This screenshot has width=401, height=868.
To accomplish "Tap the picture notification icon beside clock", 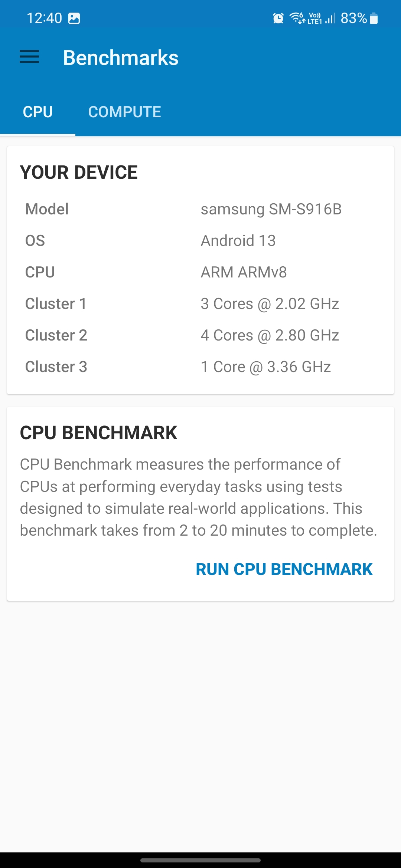I will click(x=74, y=18).
